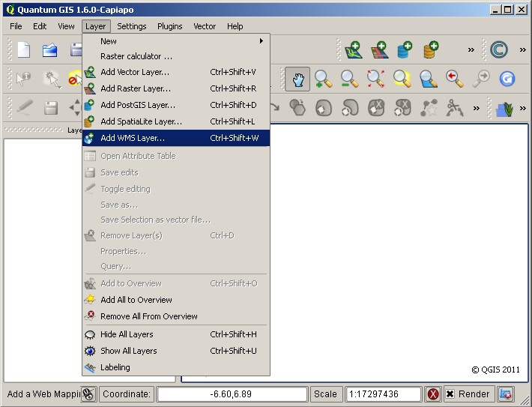
Task: Select the Identify Features tool
Action: 24,79
